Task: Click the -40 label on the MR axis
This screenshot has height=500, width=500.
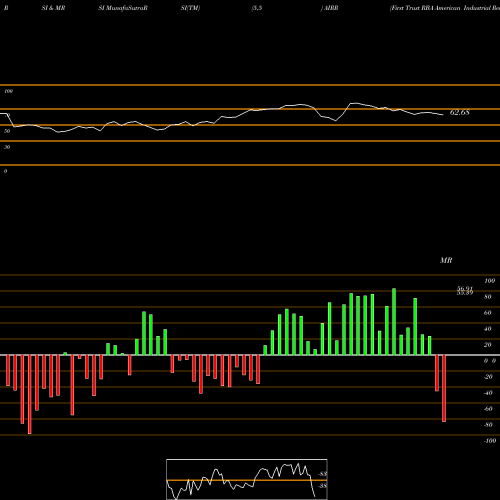Action: click(488, 393)
